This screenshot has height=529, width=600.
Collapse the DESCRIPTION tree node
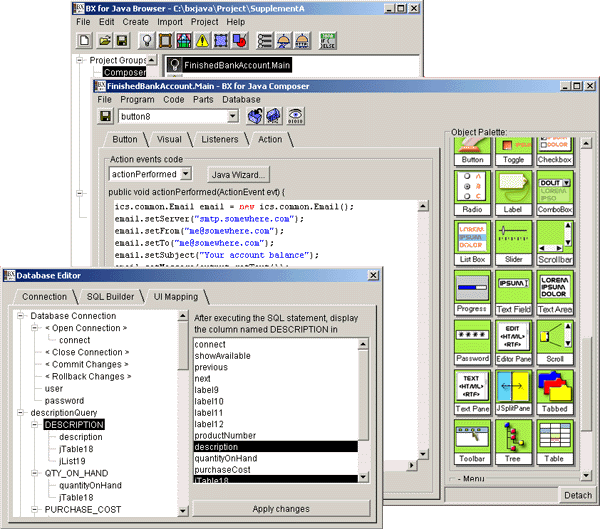[x=35, y=425]
